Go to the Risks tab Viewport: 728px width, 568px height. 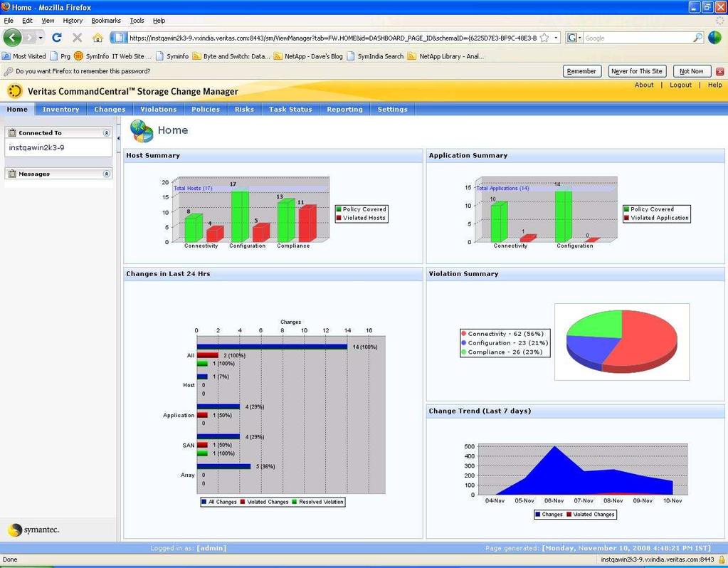244,109
